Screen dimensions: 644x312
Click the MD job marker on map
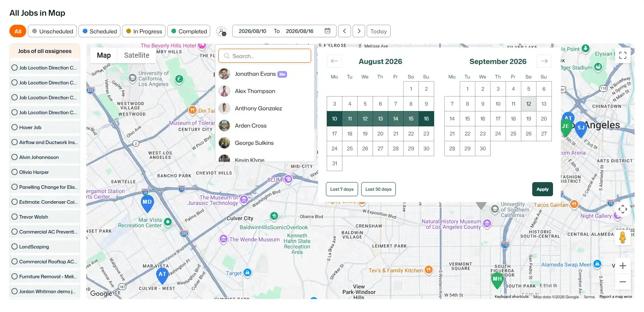tap(147, 203)
